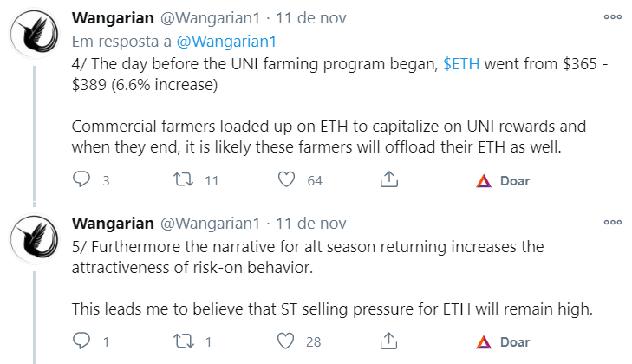This screenshot has height=364, width=632.
Task: Reply to the 4/ UNI farming tweet
Action: click(81, 179)
